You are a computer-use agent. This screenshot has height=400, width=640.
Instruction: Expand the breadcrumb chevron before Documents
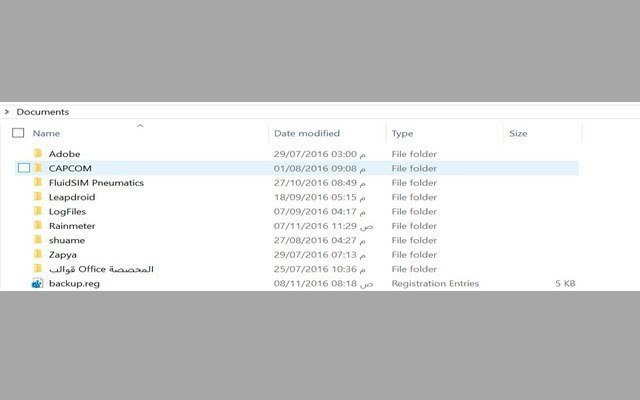pyautogui.click(x=7, y=111)
